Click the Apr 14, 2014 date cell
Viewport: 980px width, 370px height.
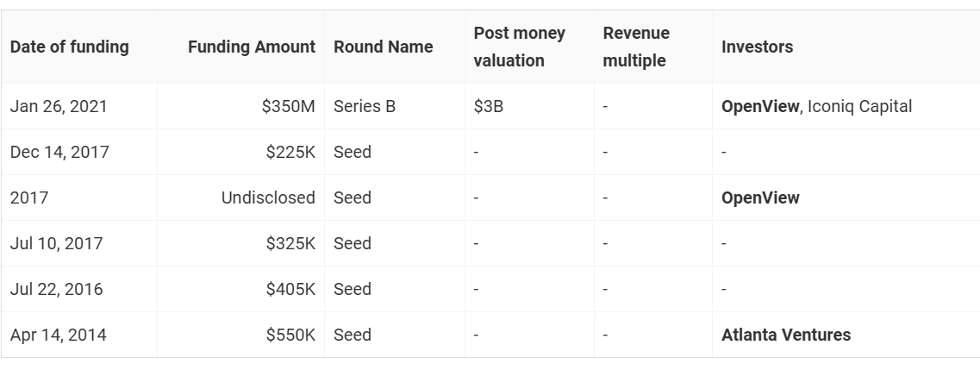tap(58, 335)
